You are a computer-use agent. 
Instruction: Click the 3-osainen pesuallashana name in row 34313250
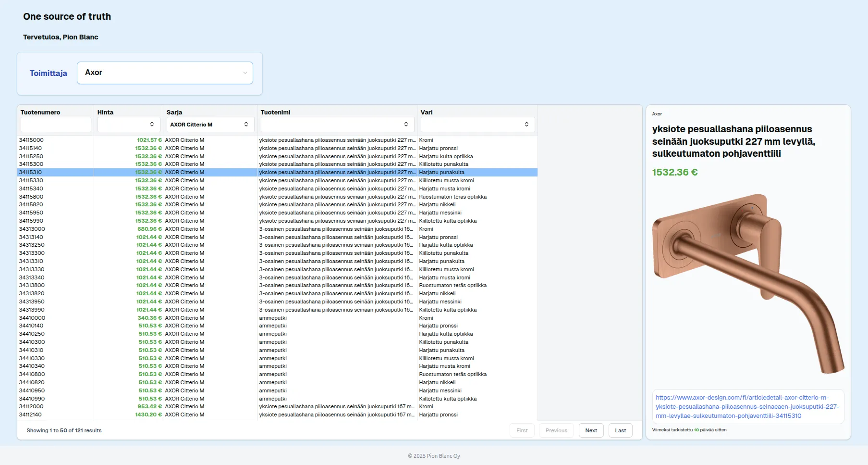click(x=336, y=245)
